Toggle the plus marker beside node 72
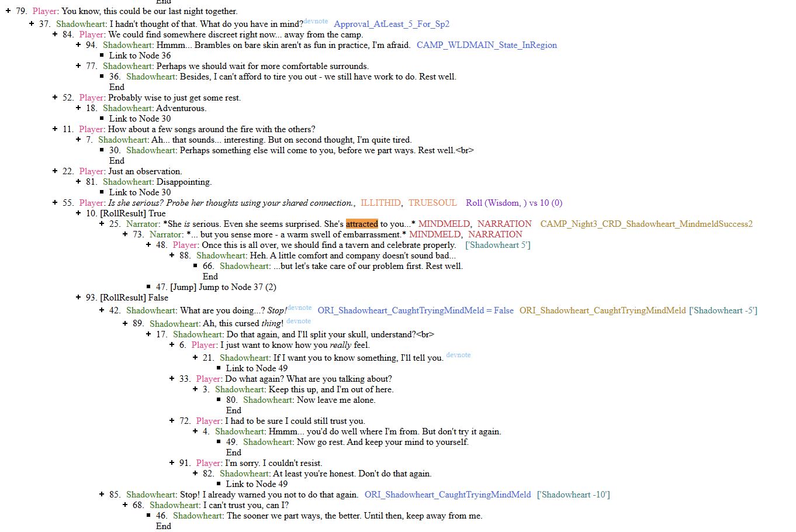Viewport: 796px width, 532px height. point(172,421)
